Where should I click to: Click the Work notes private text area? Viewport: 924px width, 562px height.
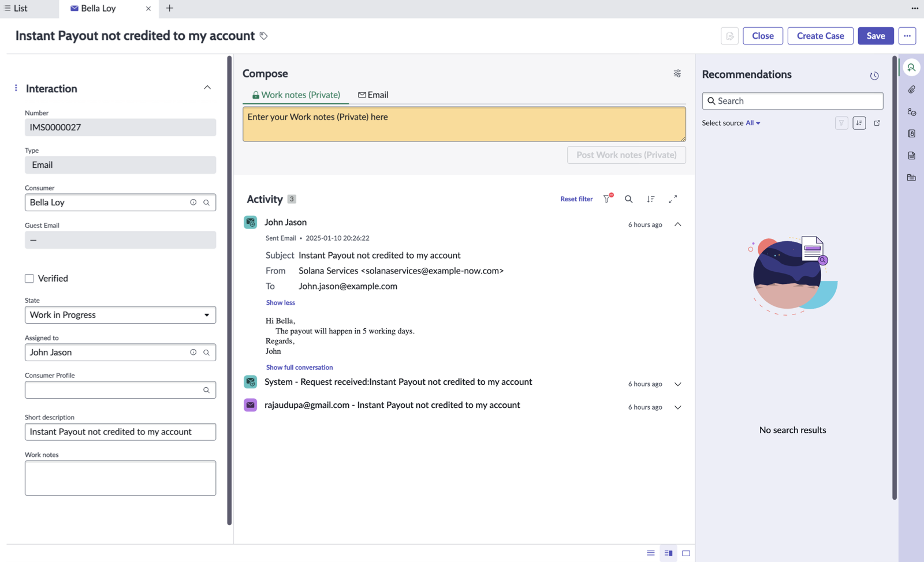coord(464,124)
